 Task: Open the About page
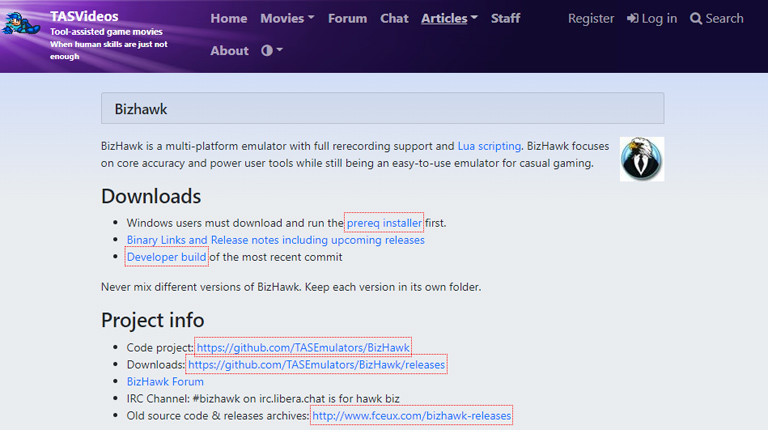tap(229, 50)
